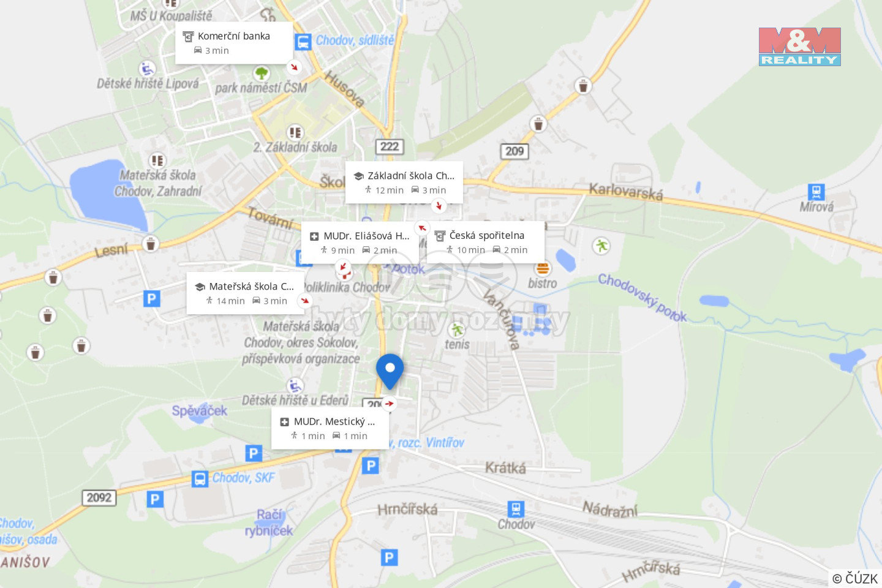Click the MUDr. Eliášová H... card
This screenshot has height=588, width=882.
click(360, 243)
